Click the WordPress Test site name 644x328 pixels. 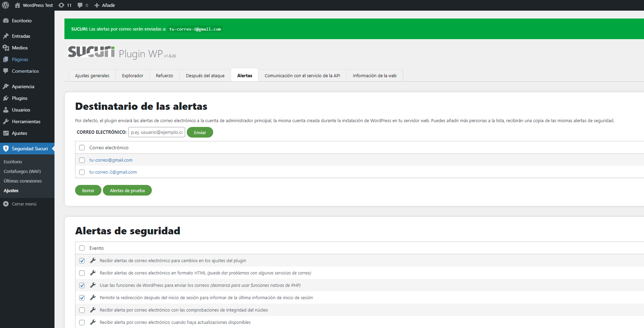coord(38,5)
